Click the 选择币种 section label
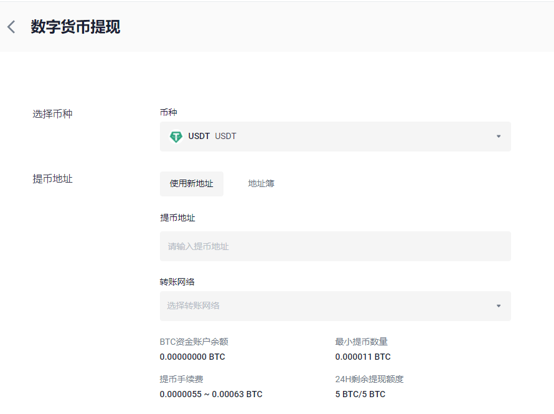Image resolution: width=554 pixels, height=414 pixels. [x=53, y=114]
